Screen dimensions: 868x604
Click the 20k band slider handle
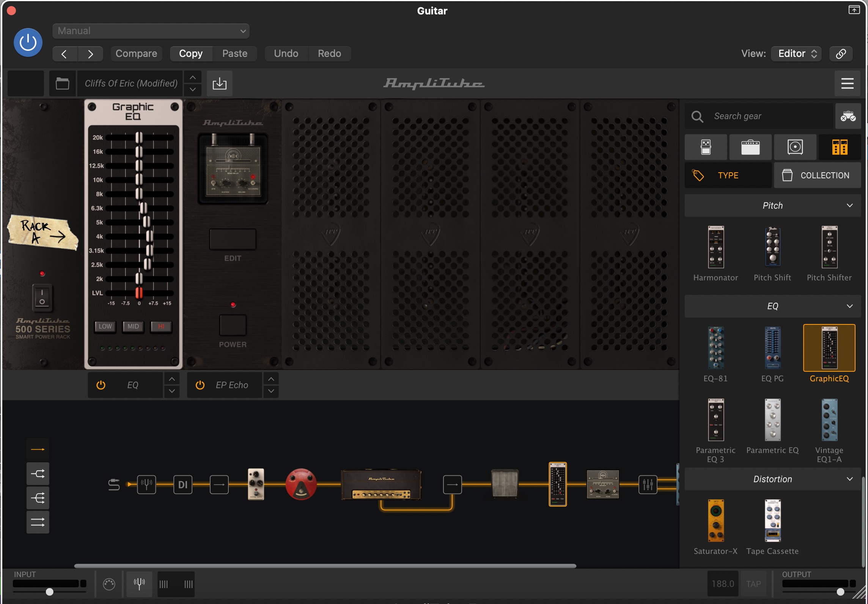pyautogui.click(x=139, y=138)
